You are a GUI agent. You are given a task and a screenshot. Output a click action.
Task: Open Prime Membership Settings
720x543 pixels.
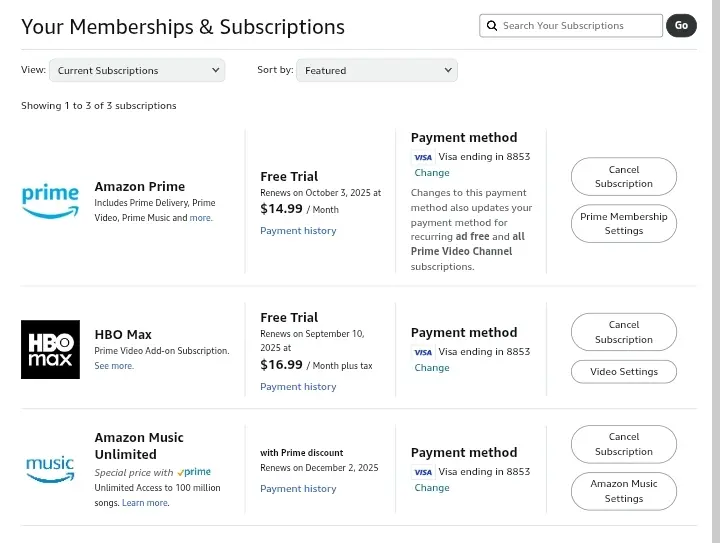624,224
